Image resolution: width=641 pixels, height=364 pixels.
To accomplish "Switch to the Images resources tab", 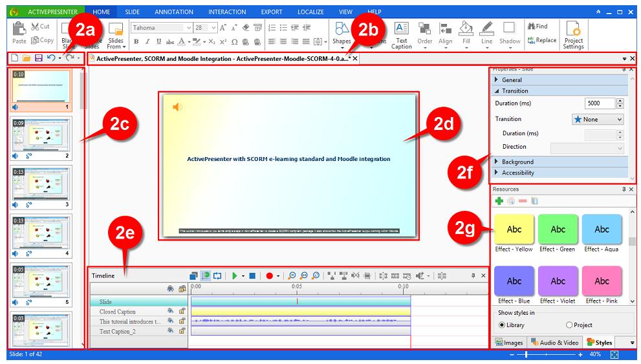I will [x=509, y=343].
